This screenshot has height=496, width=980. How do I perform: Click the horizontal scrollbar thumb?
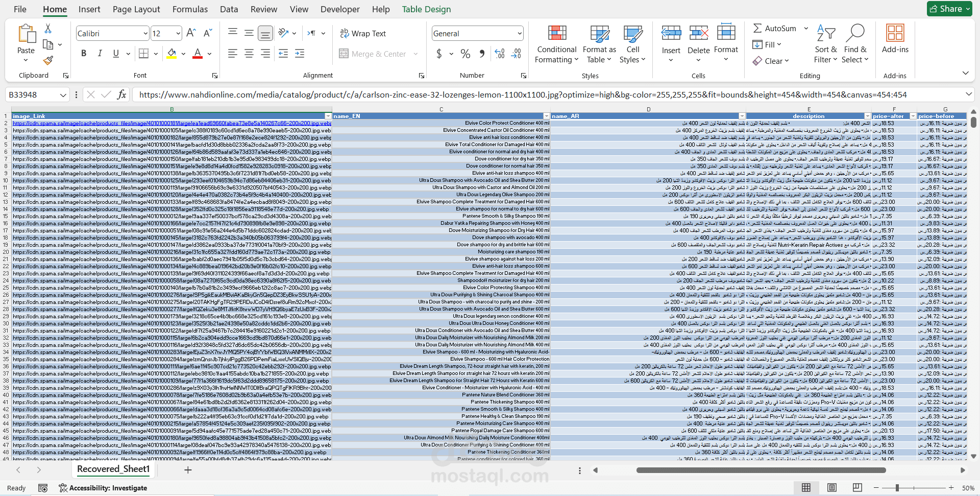(761, 470)
